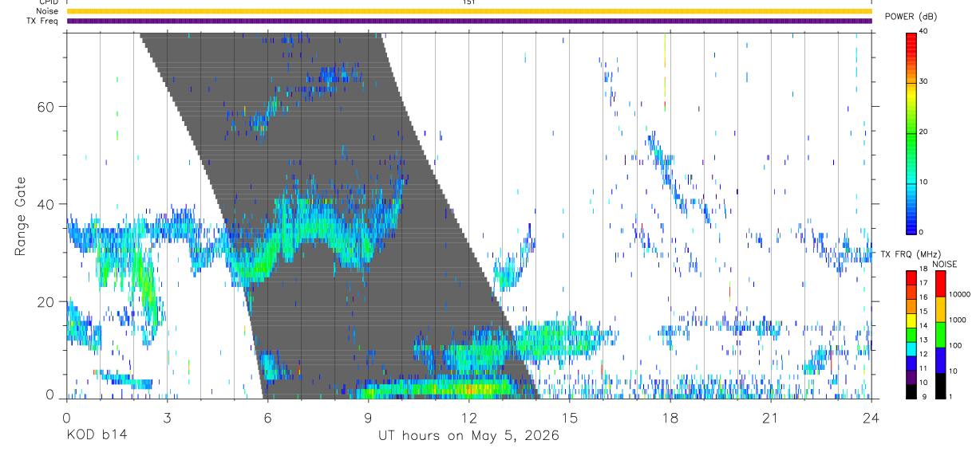Image resolution: width=980 pixels, height=452 pixels.
Task: Click the "60" Range Gate tick label
Action: (47, 107)
